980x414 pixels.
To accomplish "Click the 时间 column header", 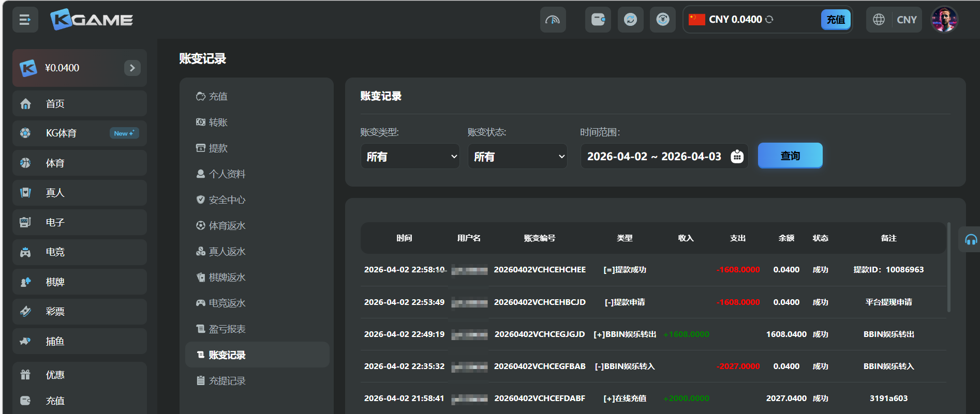I will click(404, 238).
